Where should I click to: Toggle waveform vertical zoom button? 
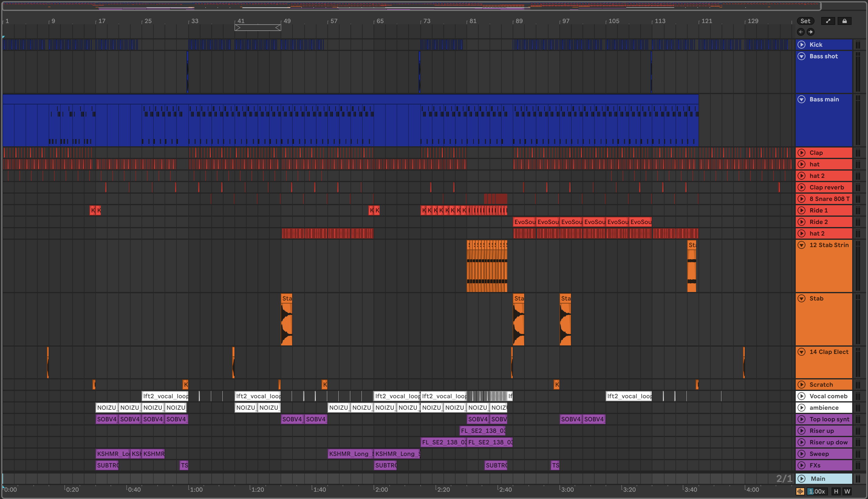(x=800, y=491)
